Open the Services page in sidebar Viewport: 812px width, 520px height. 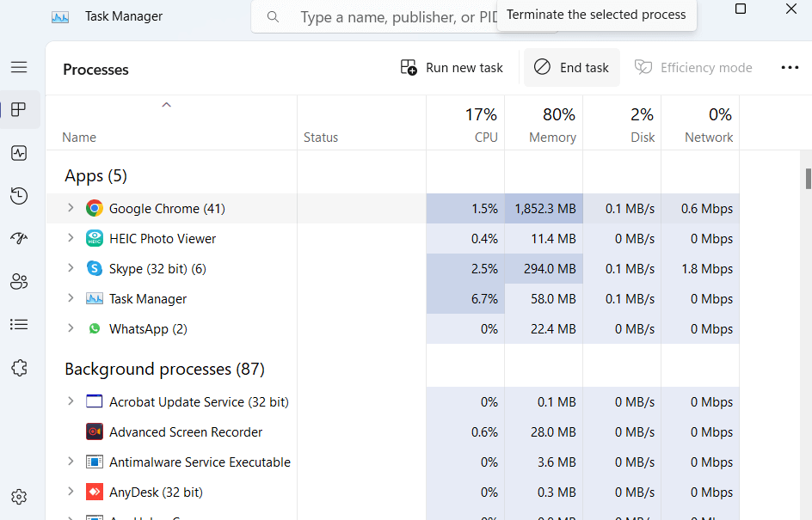[x=19, y=369]
